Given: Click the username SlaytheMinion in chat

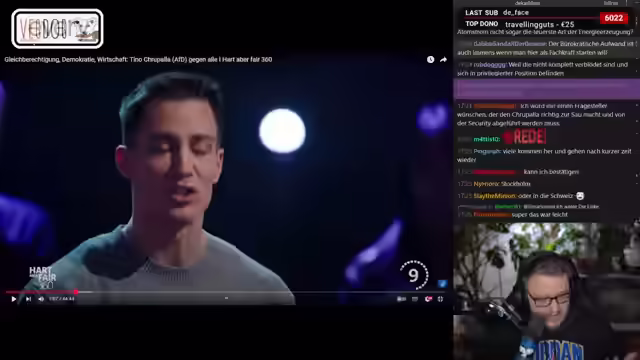Looking at the screenshot, I should coord(495,196).
